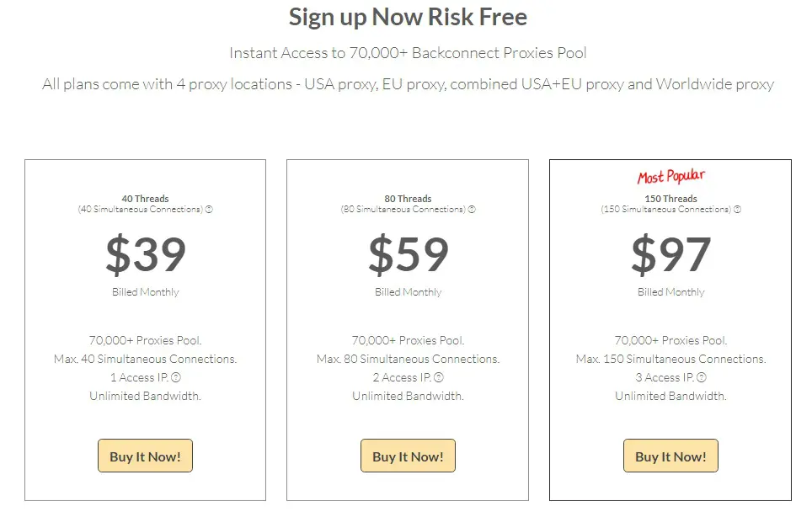The width and height of the screenshot is (812, 512).
Task: Open the 1 Access IP help tooltip
Action: pos(176,377)
